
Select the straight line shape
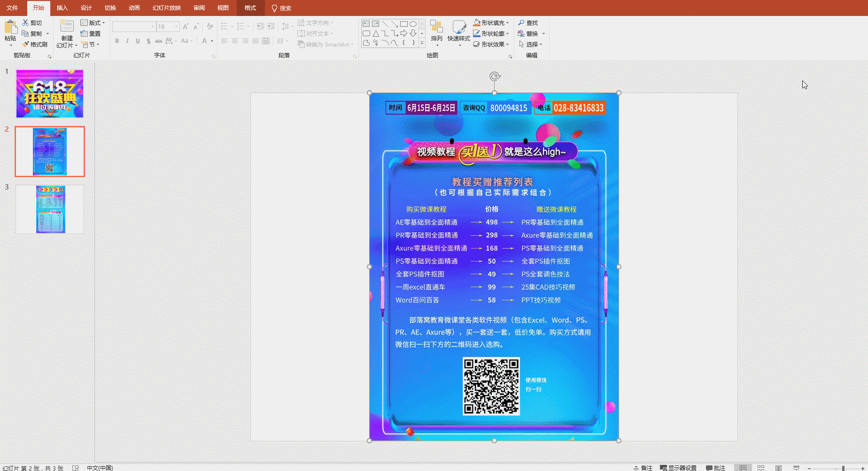385,24
